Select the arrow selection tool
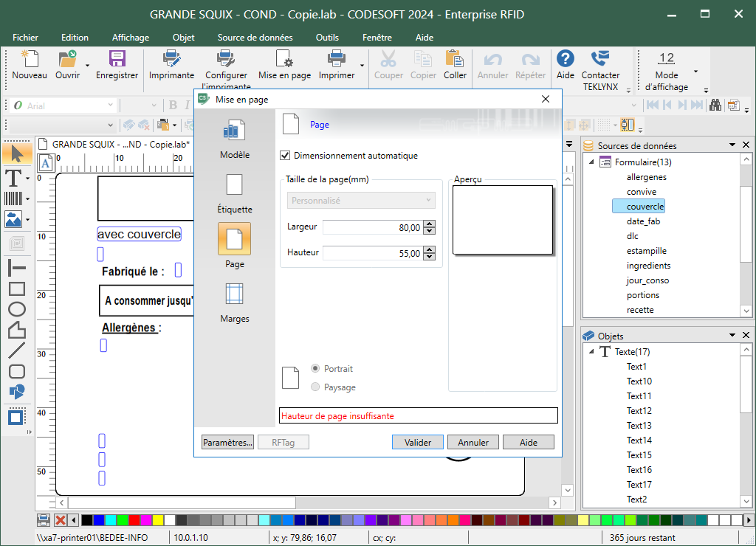This screenshot has width=756, height=546. coord(17,153)
